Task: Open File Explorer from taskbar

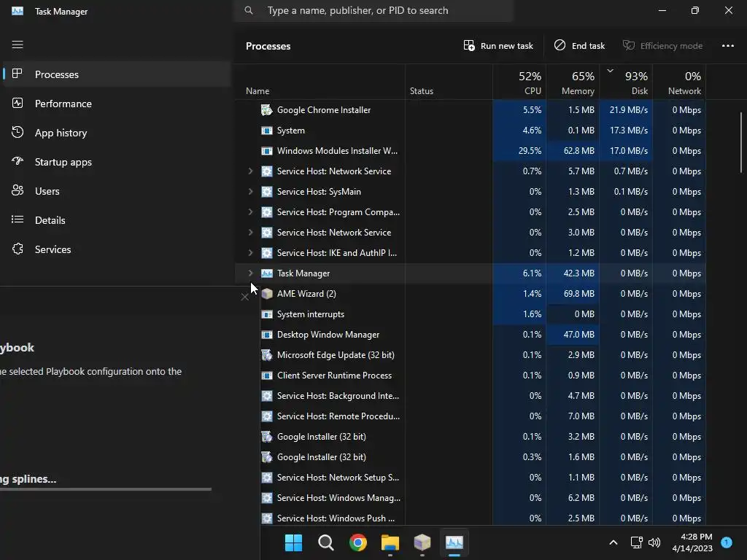Action: [390, 542]
